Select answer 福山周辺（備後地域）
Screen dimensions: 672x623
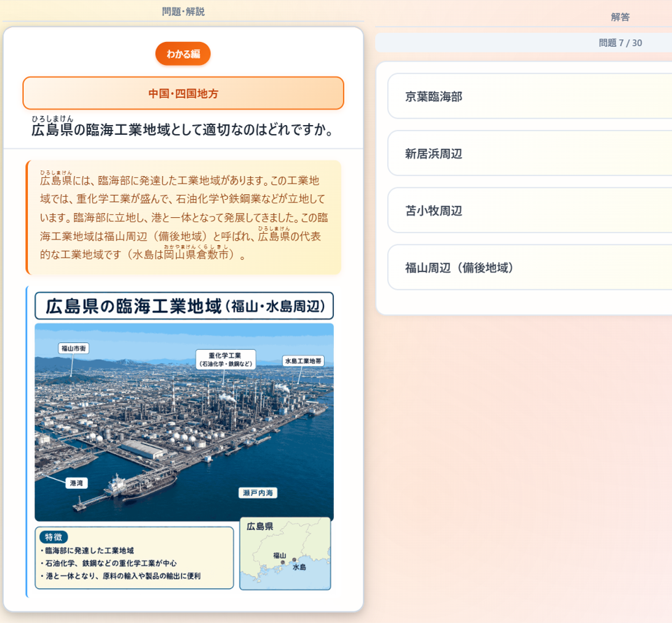click(x=529, y=267)
